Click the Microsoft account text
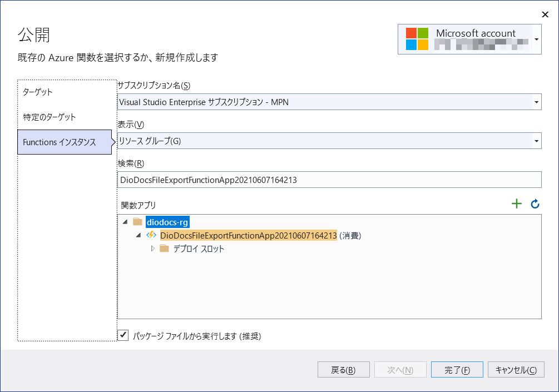 [x=476, y=33]
